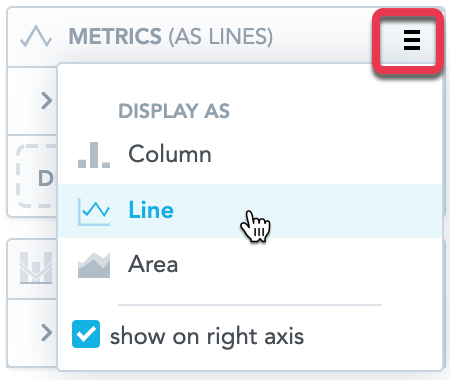
Task: Click the Line chart icon in Display As
Action: [94, 211]
